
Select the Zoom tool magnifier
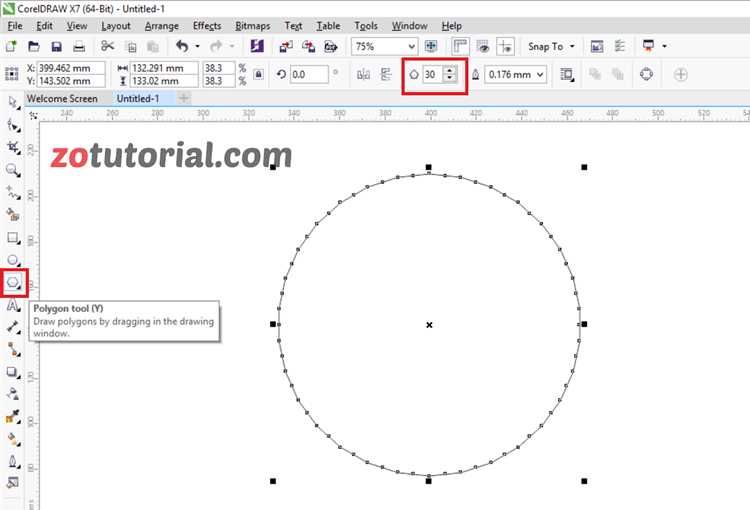(x=13, y=170)
